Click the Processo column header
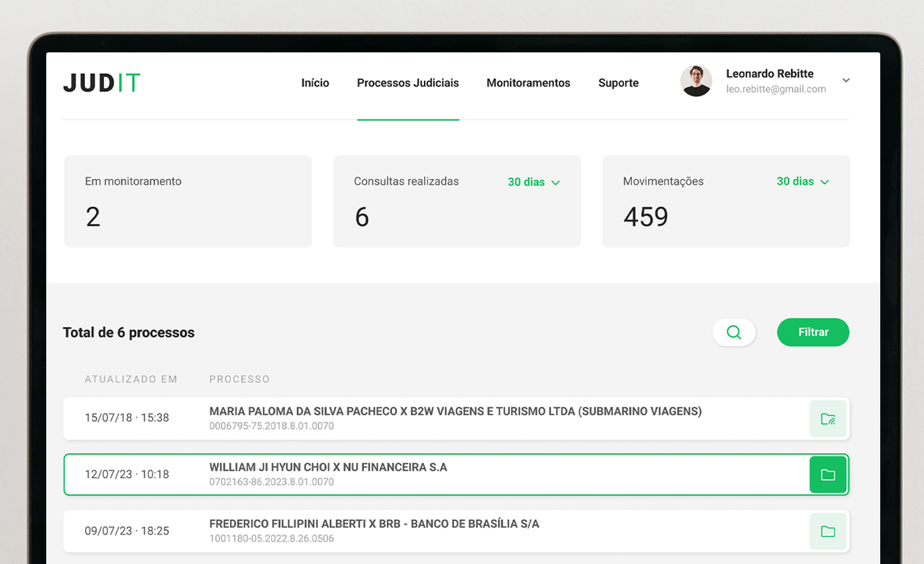 click(x=239, y=379)
